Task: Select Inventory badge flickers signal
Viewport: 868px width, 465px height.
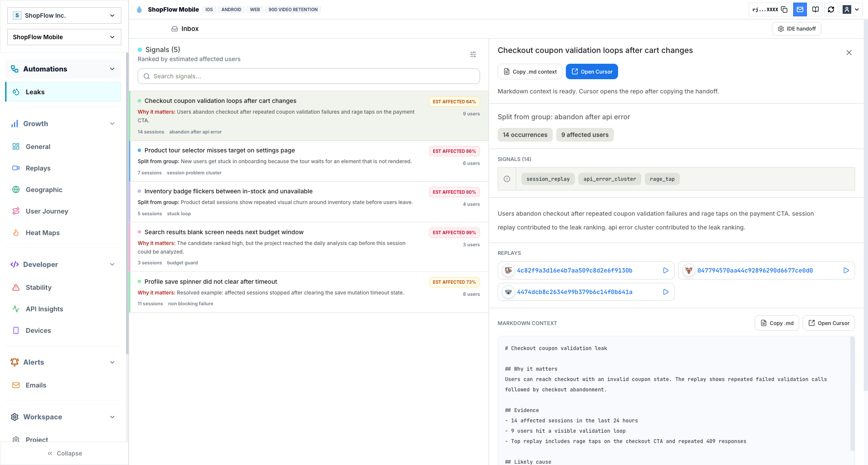Action: pyautogui.click(x=309, y=202)
